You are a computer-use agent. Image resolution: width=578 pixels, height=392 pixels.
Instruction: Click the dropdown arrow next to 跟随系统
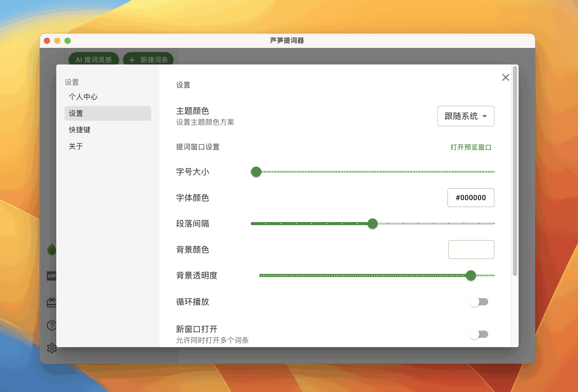click(x=485, y=116)
